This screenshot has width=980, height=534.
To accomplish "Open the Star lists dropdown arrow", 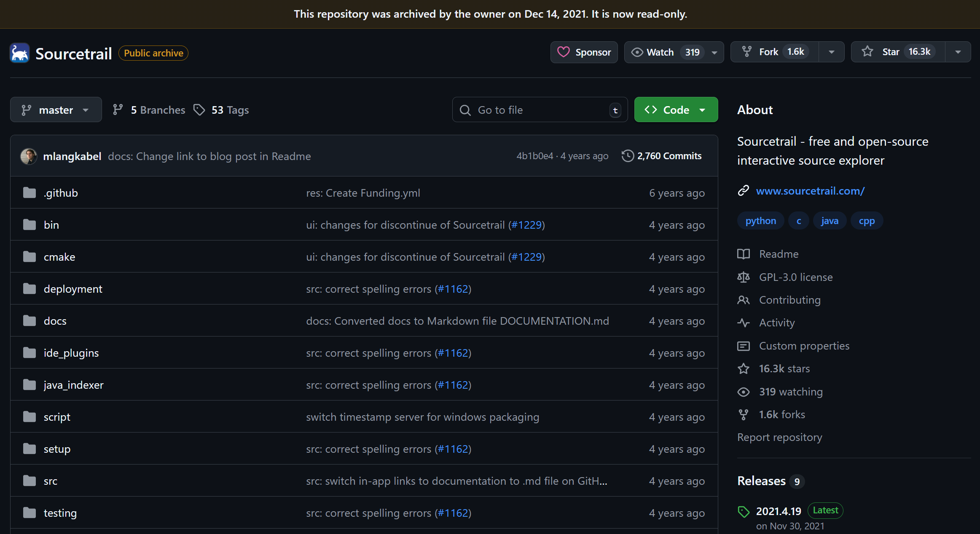I will (958, 52).
